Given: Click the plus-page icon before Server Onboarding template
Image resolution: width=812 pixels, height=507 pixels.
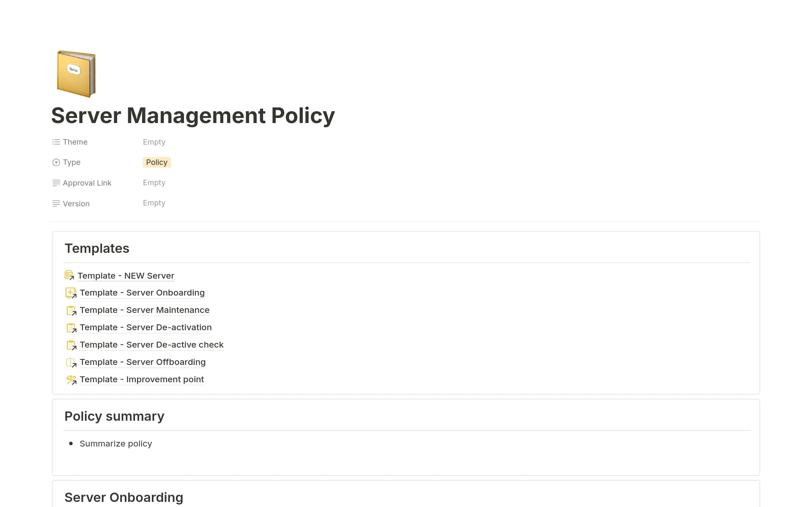Looking at the screenshot, I should (x=71, y=293).
